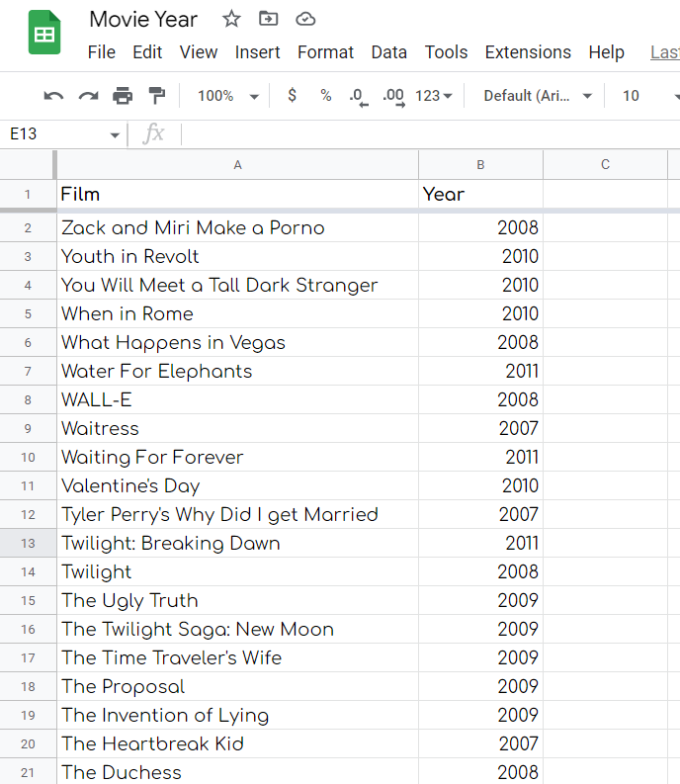Redo the last action
The image size is (680, 784).
point(89,96)
